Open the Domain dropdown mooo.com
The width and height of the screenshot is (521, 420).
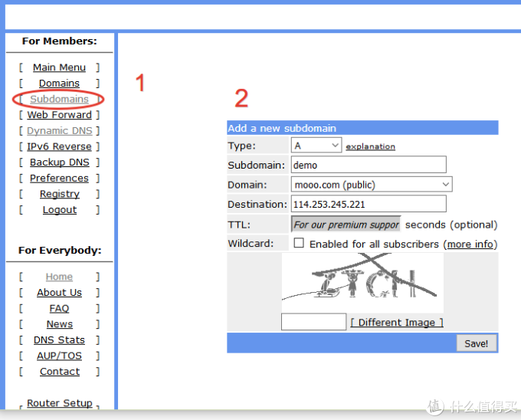pyautogui.click(x=372, y=185)
